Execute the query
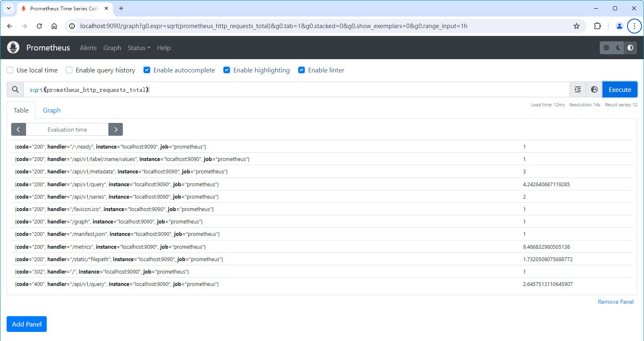 coord(620,89)
